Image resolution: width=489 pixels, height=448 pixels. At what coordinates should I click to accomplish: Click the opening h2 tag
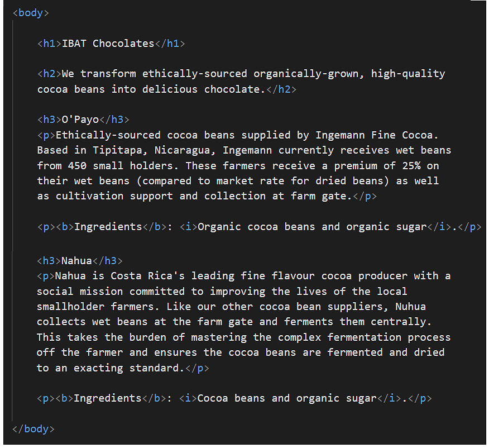[49, 74]
